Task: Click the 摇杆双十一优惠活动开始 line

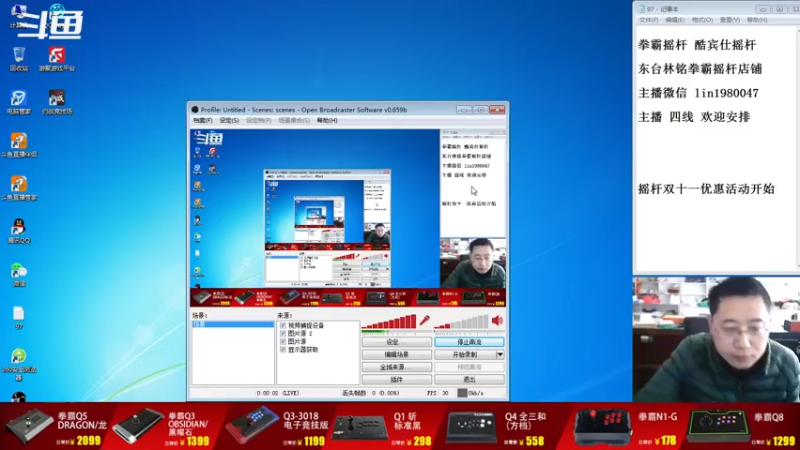Action: click(x=706, y=189)
